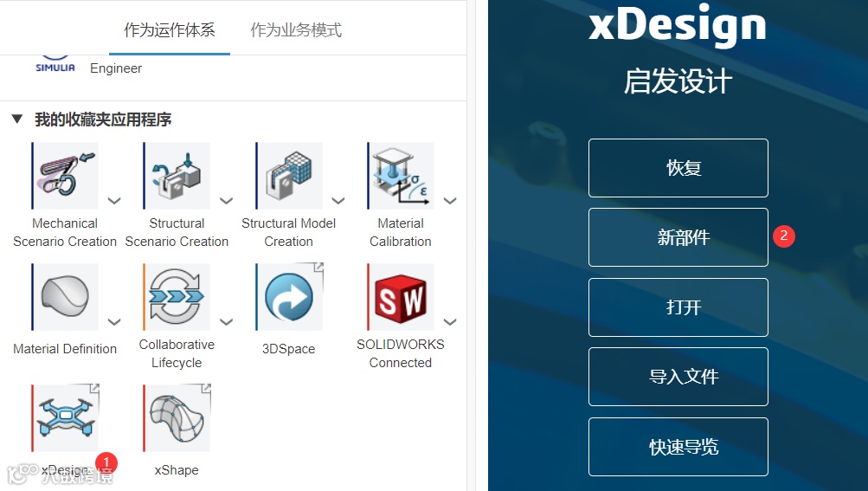
Task: Expand Collaborative Lifecycle dropdown chevron
Action: [226, 321]
